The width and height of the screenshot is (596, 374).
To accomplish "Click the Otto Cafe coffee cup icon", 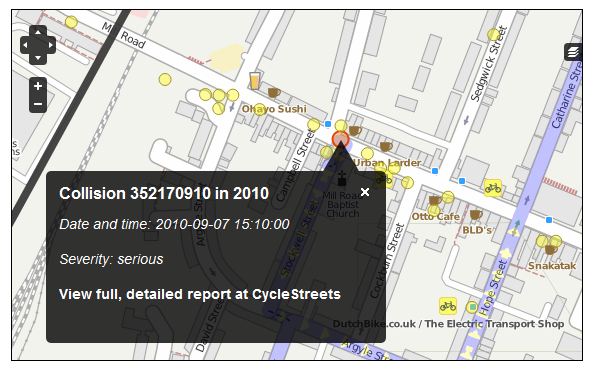I will pyautogui.click(x=435, y=200).
